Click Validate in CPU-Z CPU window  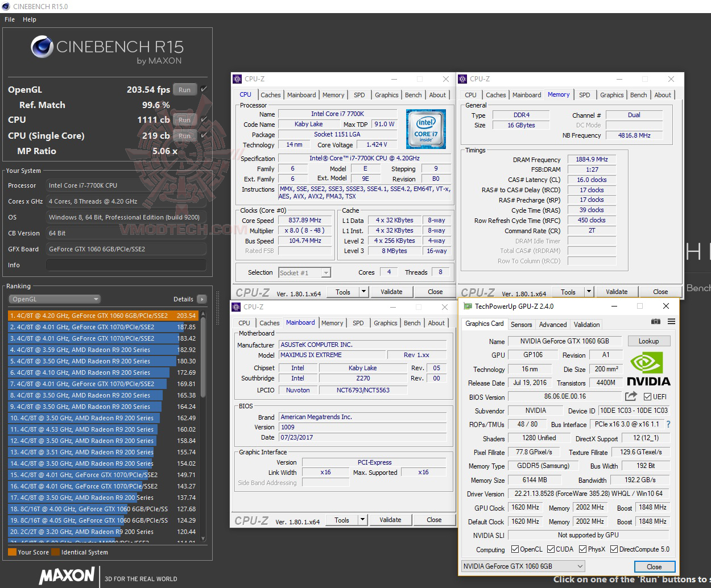[391, 292]
